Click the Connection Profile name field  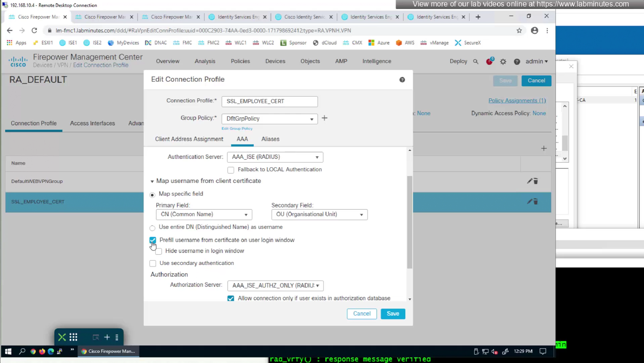click(x=269, y=101)
